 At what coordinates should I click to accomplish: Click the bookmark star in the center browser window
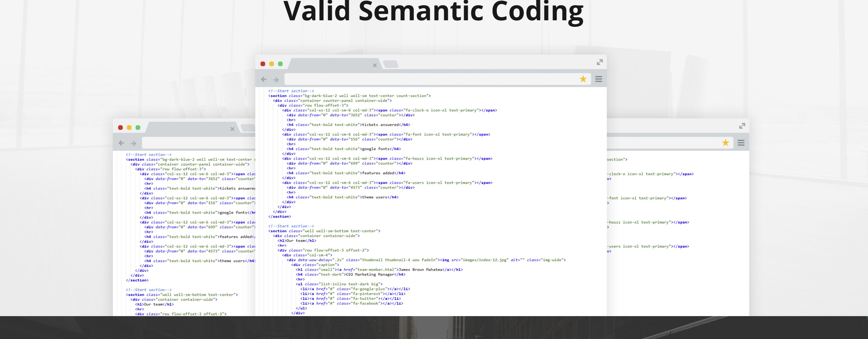pos(583,79)
